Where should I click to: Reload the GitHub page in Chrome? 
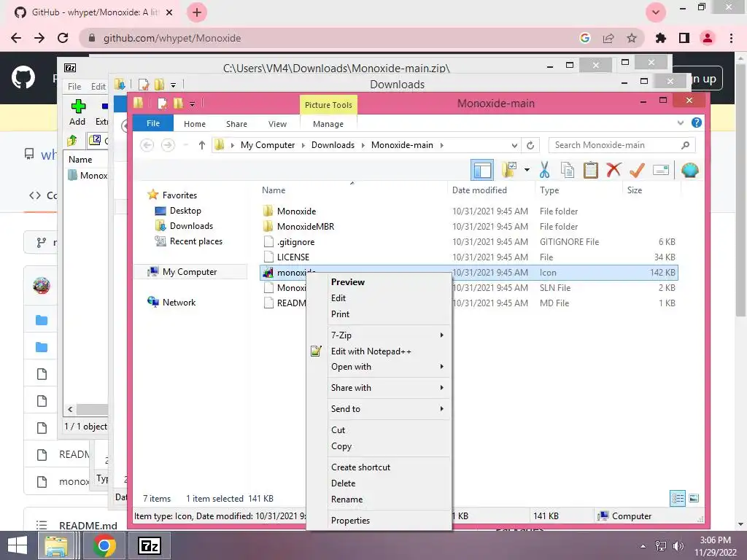coord(63,38)
